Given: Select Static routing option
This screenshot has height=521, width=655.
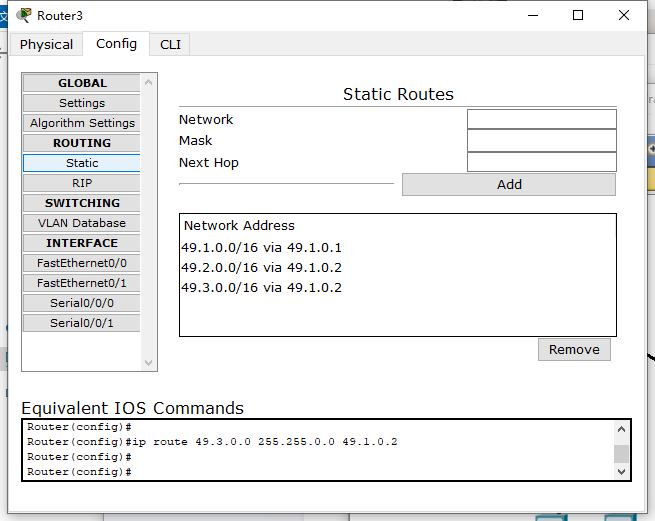Looking at the screenshot, I should (82, 163).
